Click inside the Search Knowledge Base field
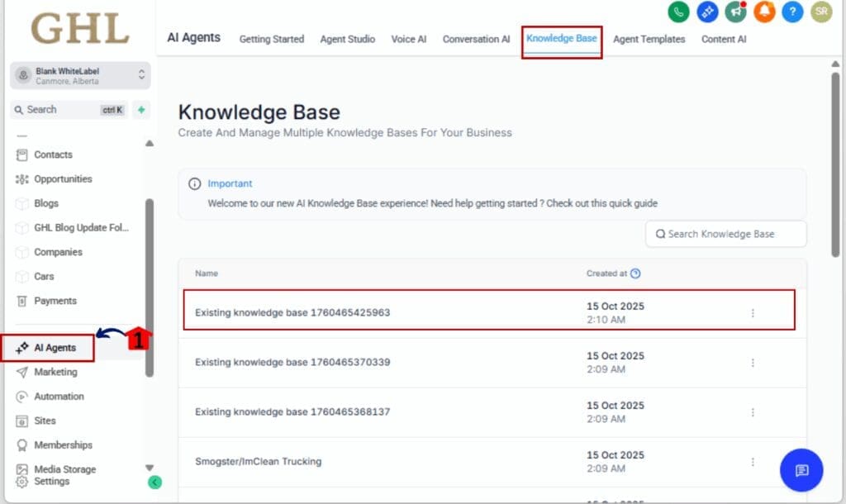Viewport: 846px width, 504px height. pos(725,234)
